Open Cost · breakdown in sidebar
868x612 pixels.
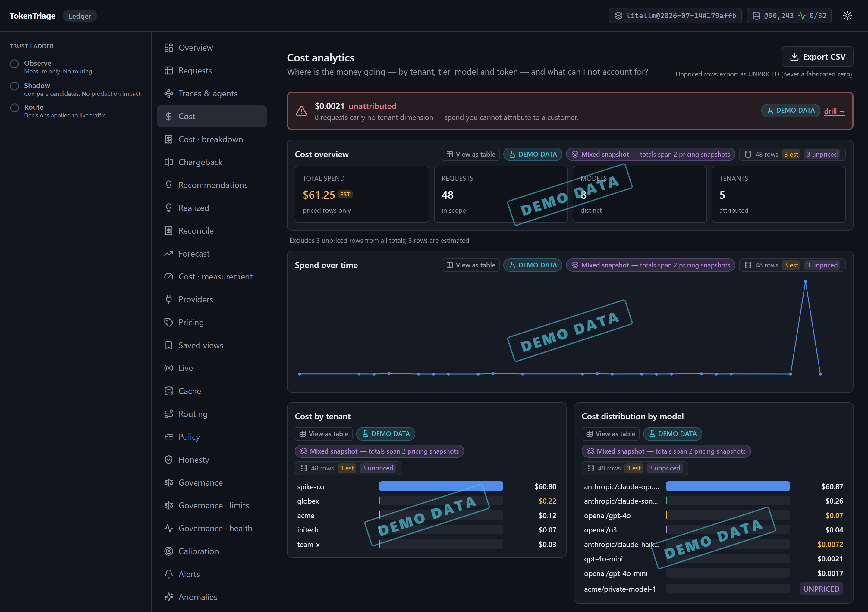coord(212,139)
